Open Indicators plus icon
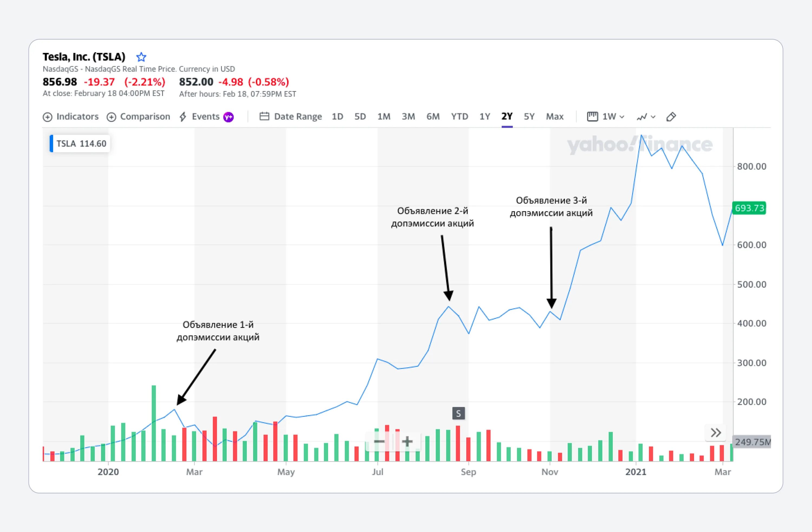The height and width of the screenshot is (532, 812). click(x=47, y=117)
